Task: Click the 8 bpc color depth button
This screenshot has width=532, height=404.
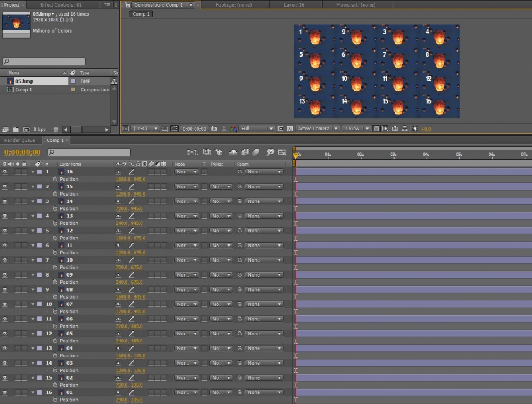Action: (x=40, y=130)
